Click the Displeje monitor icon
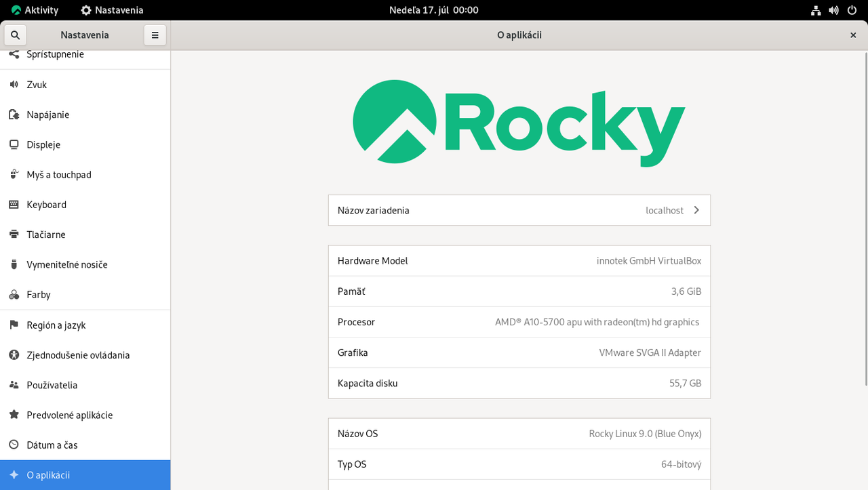The width and height of the screenshot is (868, 490). pos(14,144)
